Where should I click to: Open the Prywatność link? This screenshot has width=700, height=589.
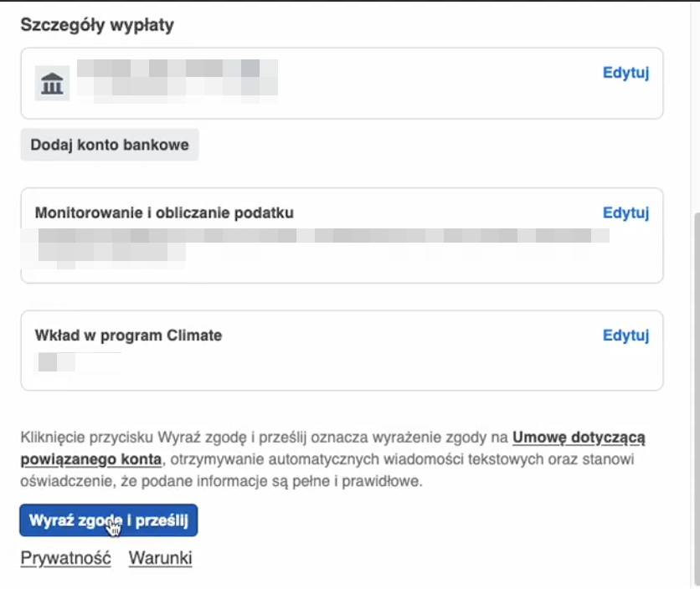click(65, 558)
